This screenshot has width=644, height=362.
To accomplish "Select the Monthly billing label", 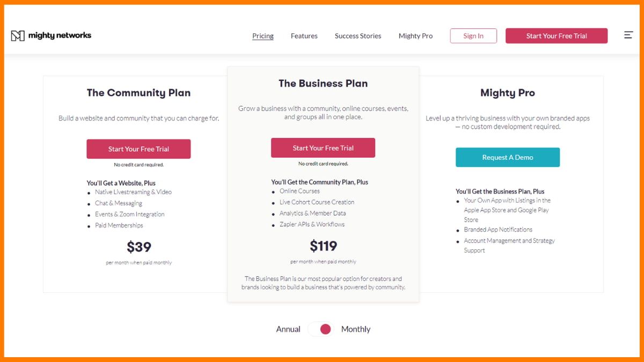I will 356,329.
